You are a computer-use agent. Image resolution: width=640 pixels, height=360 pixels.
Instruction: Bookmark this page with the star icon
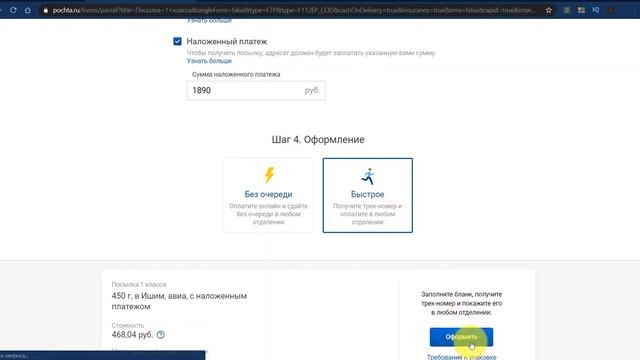tap(549, 10)
